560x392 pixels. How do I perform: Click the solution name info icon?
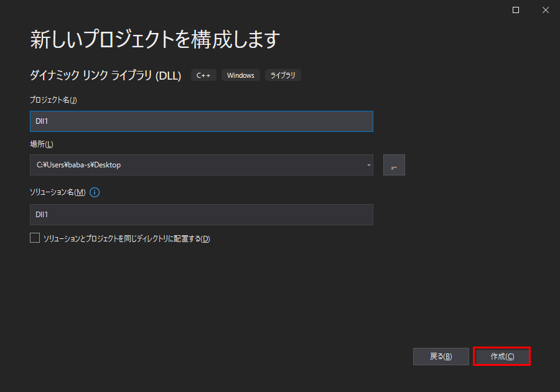click(x=95, y=192)
